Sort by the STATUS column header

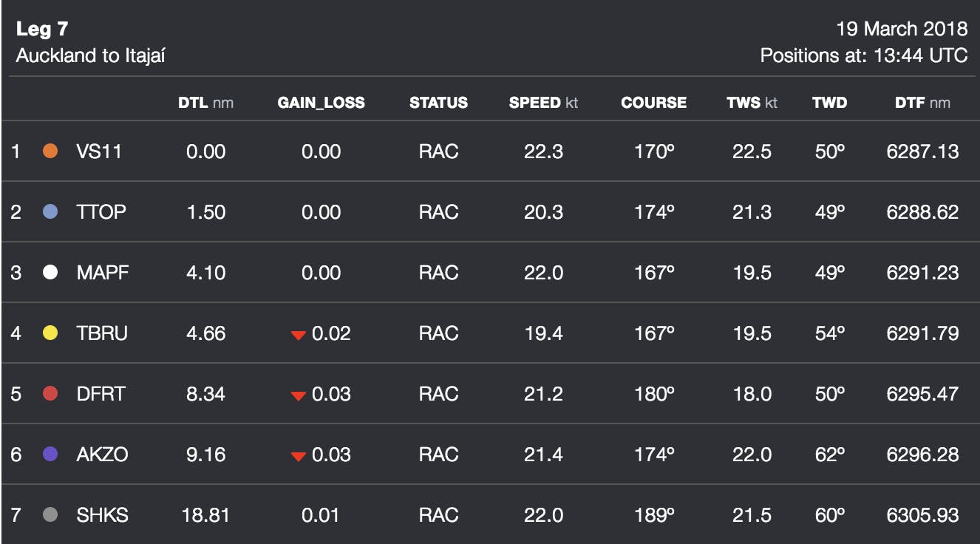pos(438,103)
